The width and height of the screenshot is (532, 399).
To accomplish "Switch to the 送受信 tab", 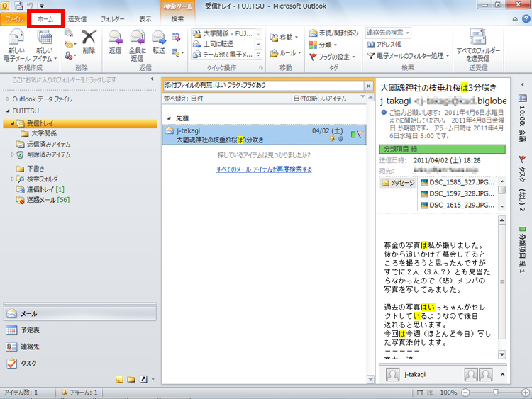I will tap(77, 19).
